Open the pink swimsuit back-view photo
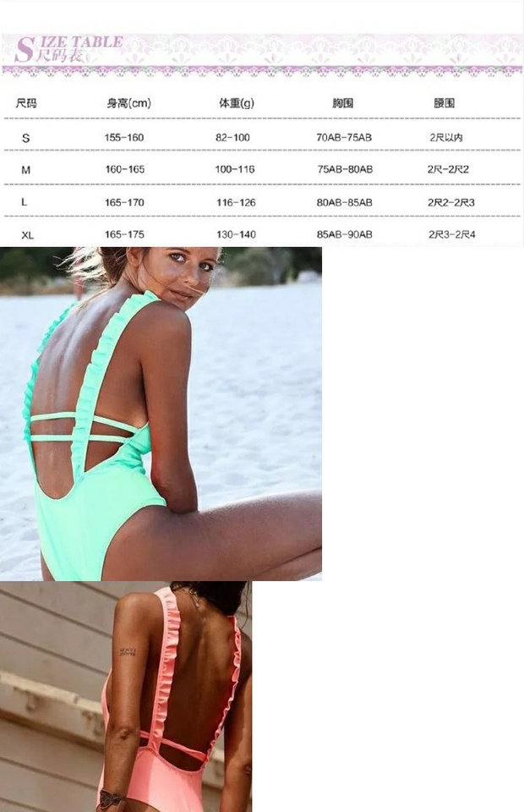 tap(126, 696)
